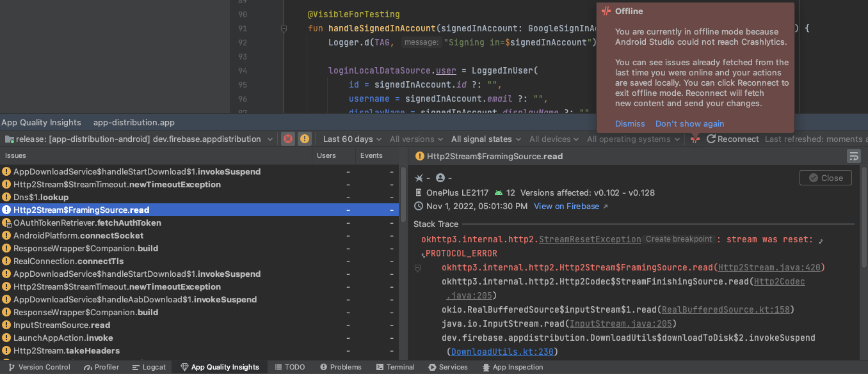Toggle the non-fatal issues filter button
The image size is (868, 374).
[x=305, y=139]
